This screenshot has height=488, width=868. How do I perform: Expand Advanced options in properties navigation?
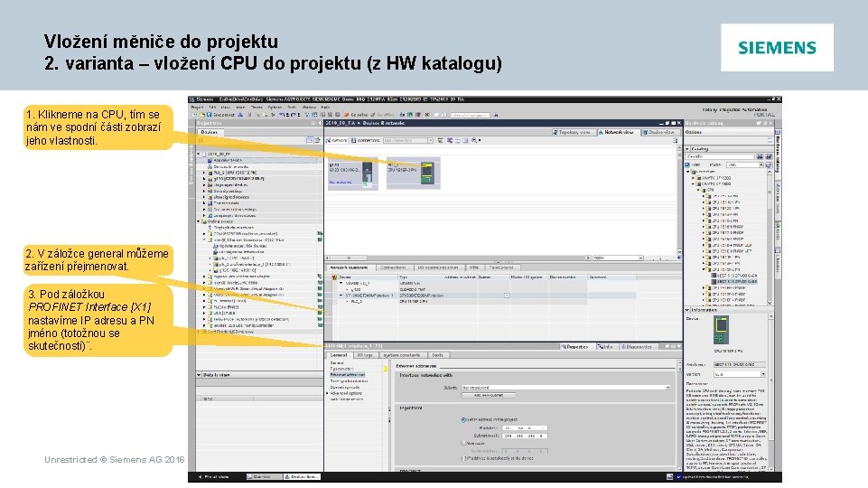[x=328, y=393]
